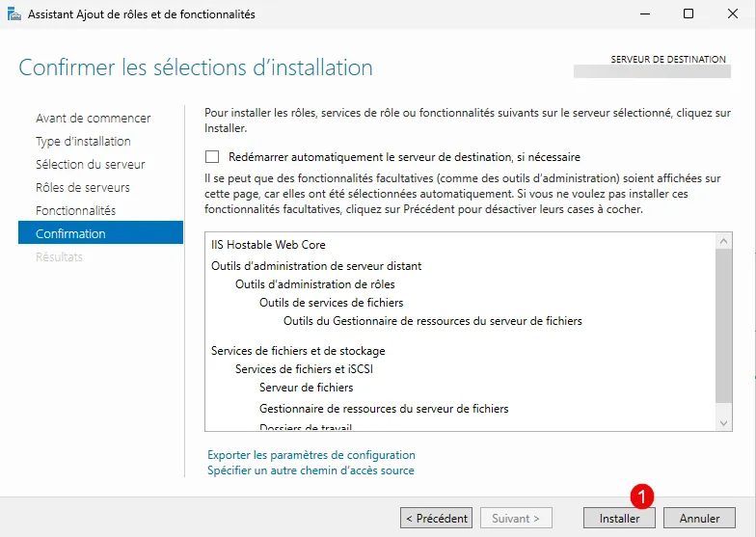
Task: Maximize the wizard window
Action: pyautogui.click(x=688, y=14)
